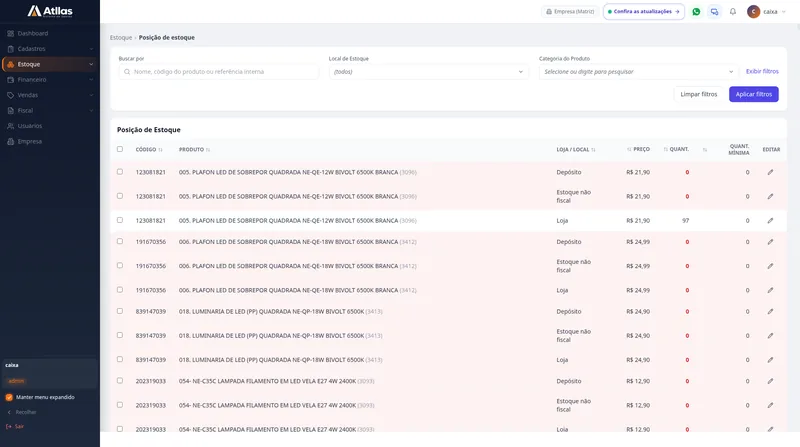Open Empresa (Matriz) selector
800x447 pixels.
(570, 12)
